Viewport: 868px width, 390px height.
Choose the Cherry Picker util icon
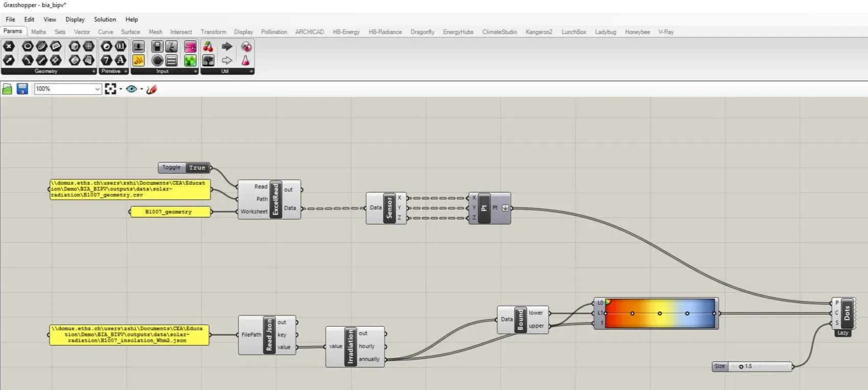tap(208, 46)
